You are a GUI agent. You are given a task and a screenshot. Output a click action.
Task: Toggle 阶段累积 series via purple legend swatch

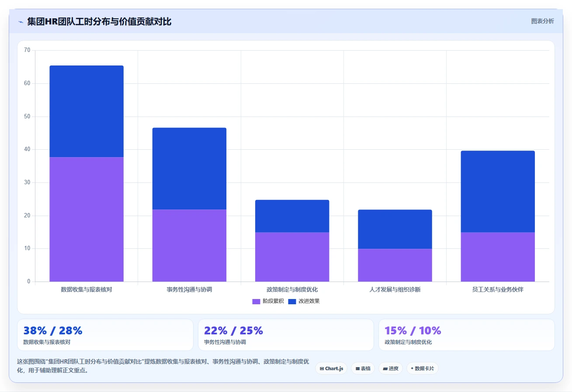click(256, 301)
